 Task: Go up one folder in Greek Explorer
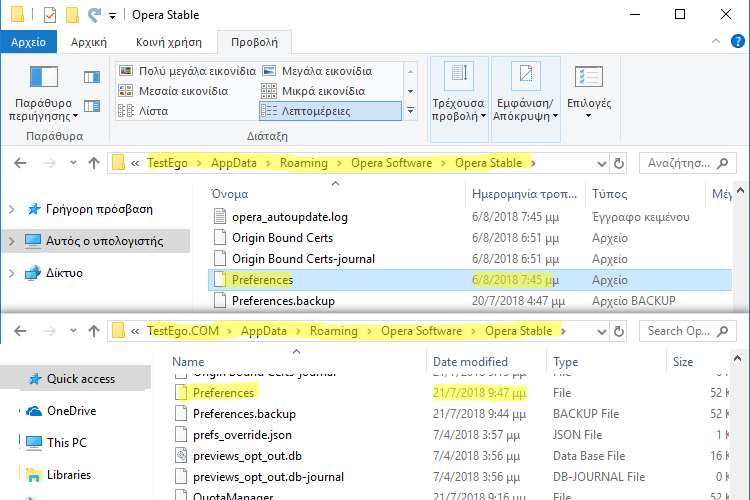click(x=94, y=163)
